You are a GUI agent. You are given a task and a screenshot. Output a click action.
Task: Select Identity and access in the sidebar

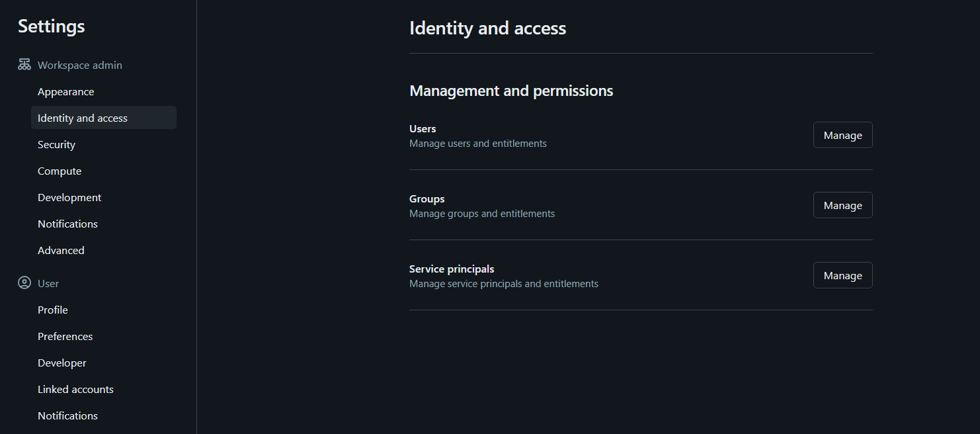(x=83, y=118)
